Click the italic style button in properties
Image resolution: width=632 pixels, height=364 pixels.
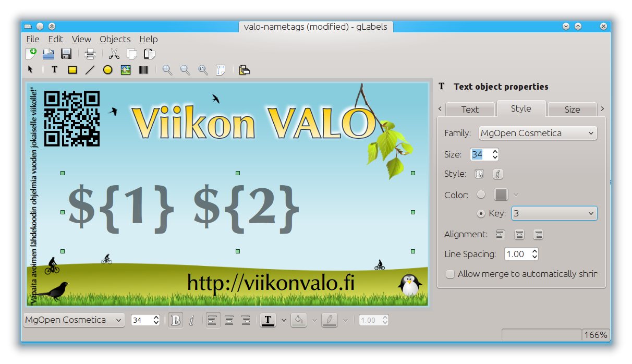coord(498,174)
